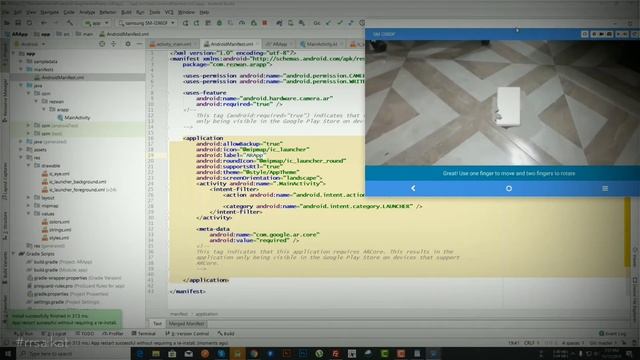Click the Save All toolbar icon
Image resolution: width=640 pixels, height=360 pixels.
[18, 23]
